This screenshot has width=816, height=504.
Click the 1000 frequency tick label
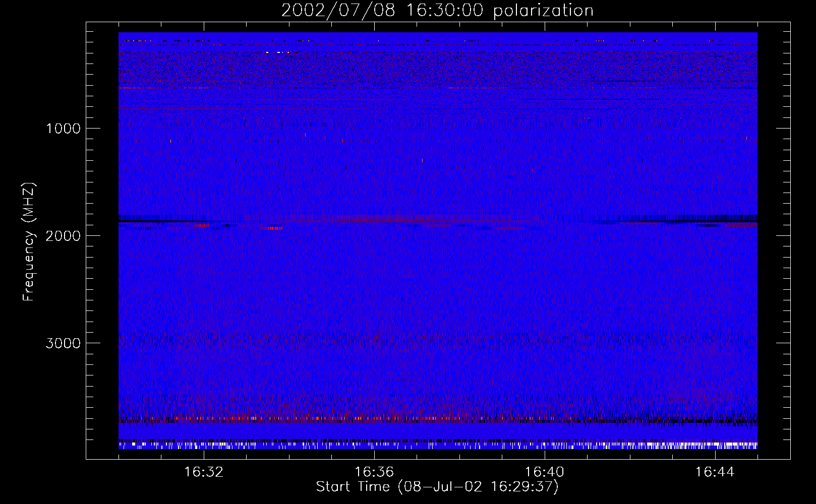(x=63, y=129)
